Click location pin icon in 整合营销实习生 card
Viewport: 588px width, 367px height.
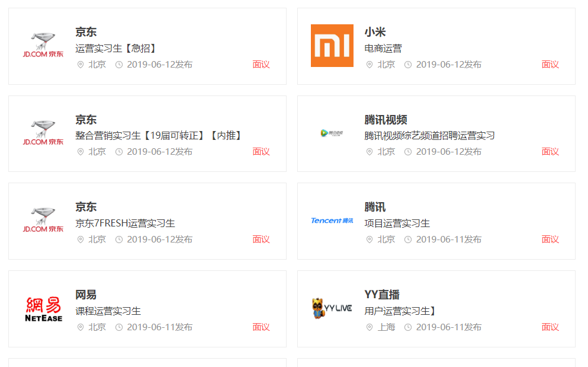(81, 152)
